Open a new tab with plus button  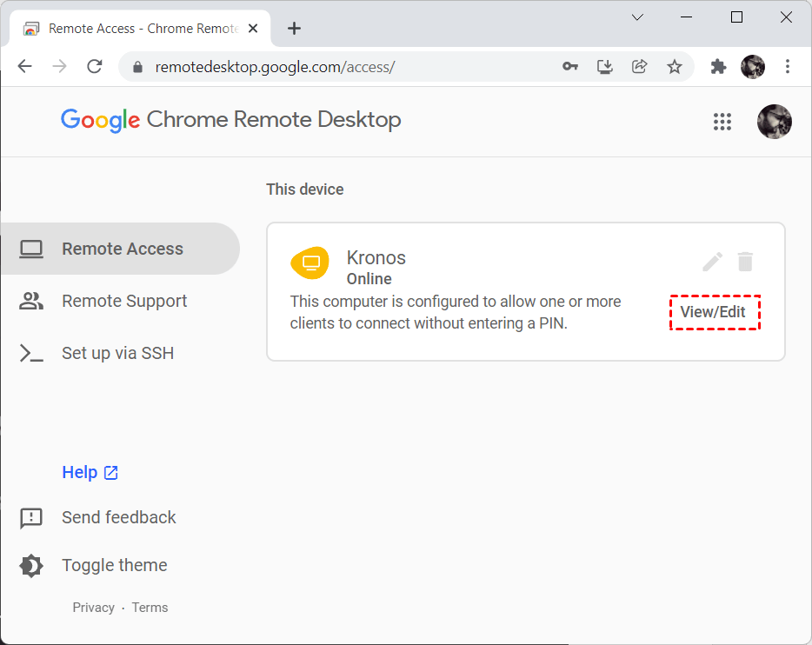[294, 29]
